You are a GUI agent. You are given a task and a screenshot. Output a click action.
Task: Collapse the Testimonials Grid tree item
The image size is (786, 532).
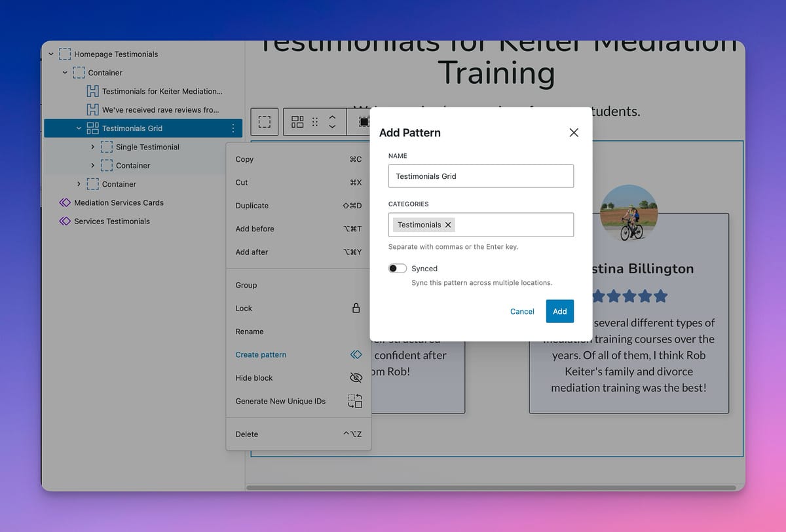(79, 128)
